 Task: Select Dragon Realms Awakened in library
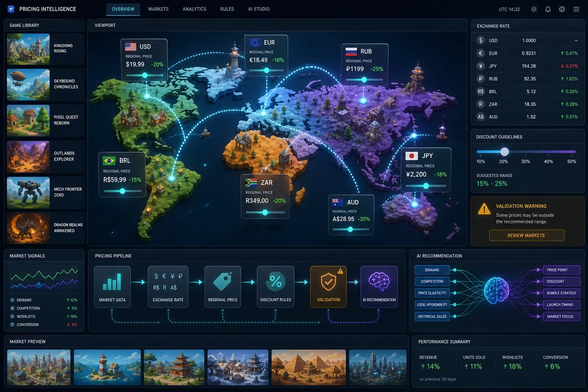[45, 228]
